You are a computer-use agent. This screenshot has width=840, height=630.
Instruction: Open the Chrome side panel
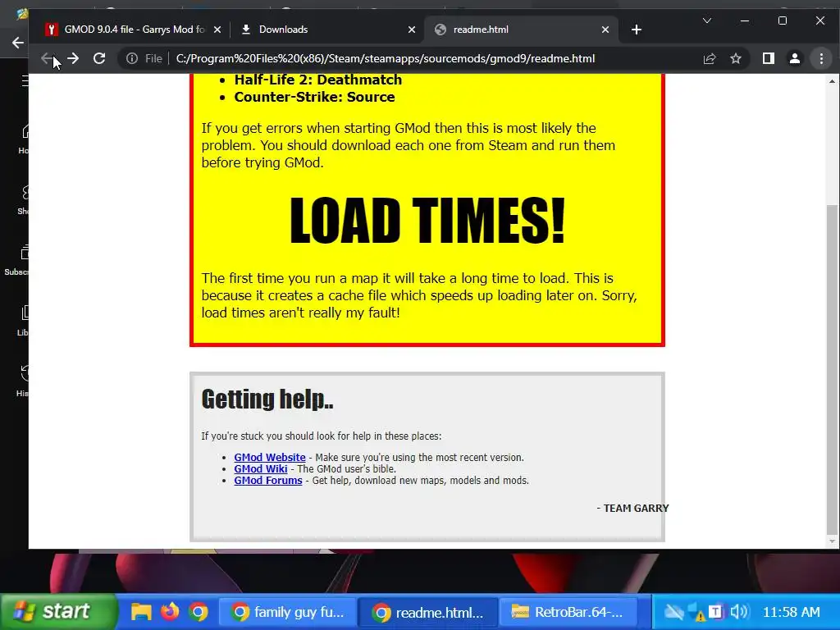pos(768,58)
